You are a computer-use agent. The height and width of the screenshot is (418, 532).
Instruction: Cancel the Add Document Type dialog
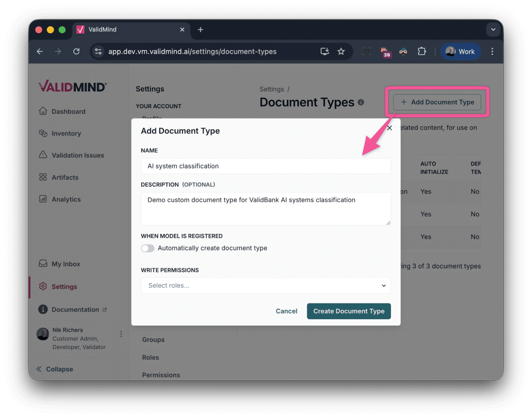pyautogui.click(x=286, y=311)
